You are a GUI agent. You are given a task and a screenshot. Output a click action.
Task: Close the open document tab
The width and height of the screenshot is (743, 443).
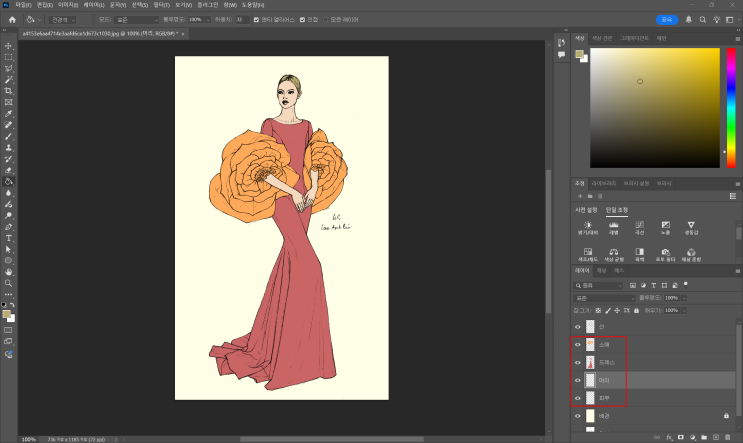tap(182, 34)
